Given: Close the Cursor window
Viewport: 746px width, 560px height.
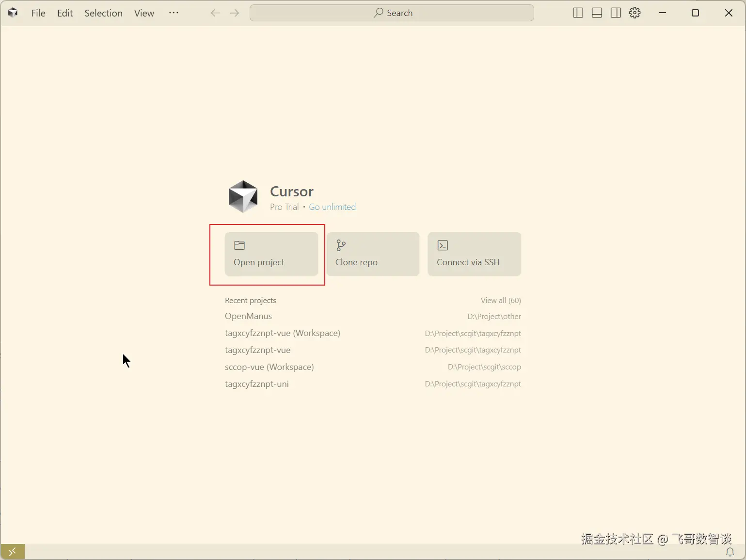Looking at the screenshot, I should [729, 13].
